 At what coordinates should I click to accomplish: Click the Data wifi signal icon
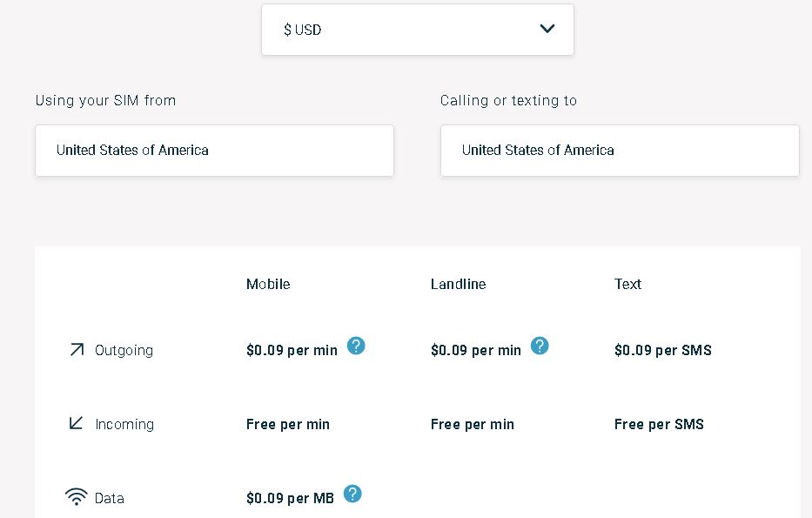[x=76, y=496]
